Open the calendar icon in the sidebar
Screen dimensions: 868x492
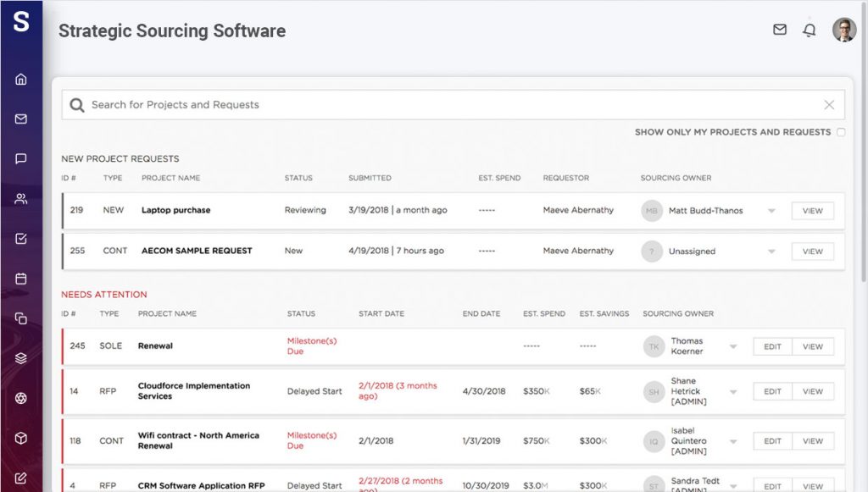23,278
